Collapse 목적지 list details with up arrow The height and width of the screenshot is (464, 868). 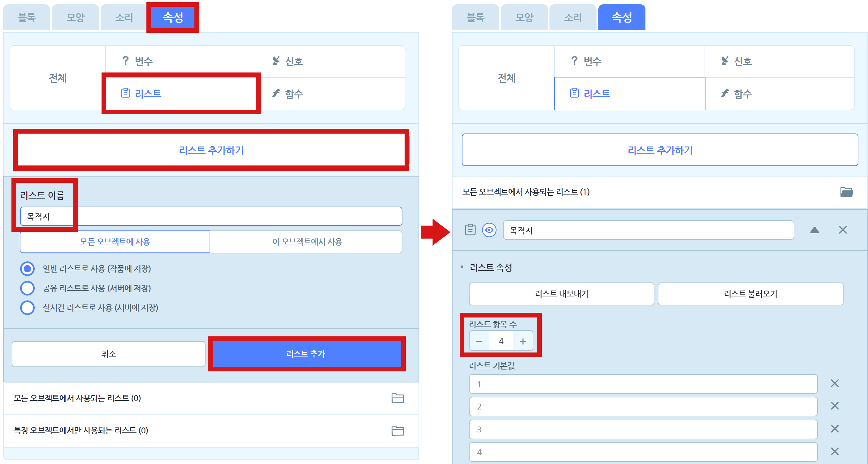click(814, 230)
